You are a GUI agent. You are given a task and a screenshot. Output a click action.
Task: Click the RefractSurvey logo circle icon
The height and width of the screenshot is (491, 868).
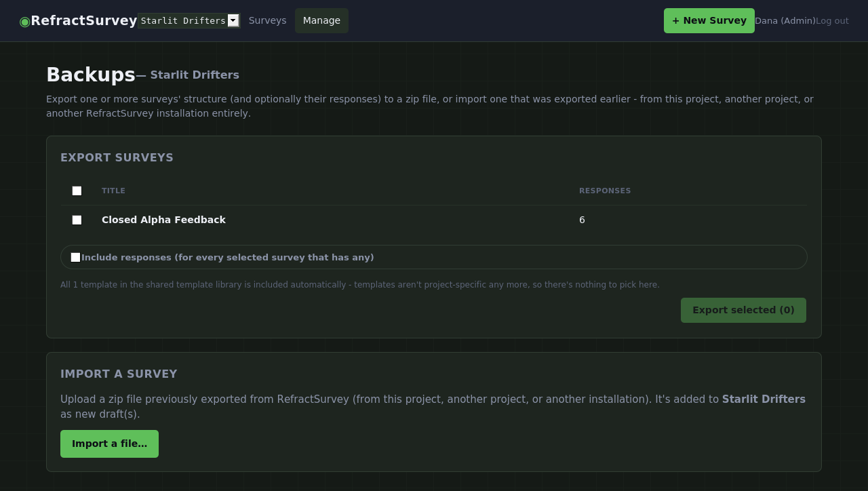(x=25, y=21)
